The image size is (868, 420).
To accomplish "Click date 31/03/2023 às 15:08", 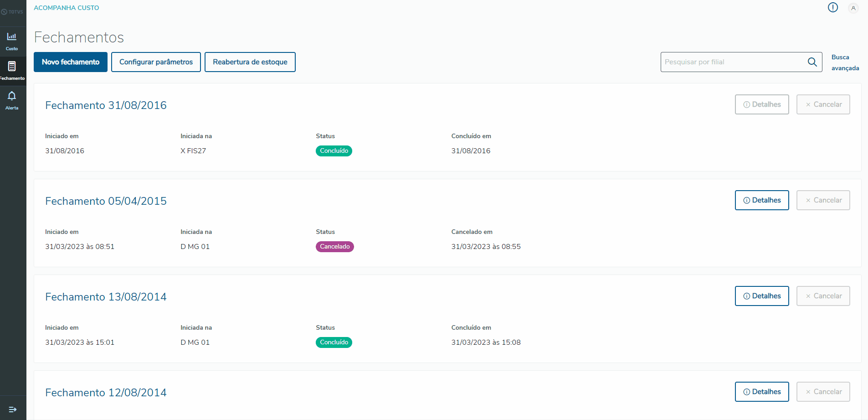I will 486,342.
